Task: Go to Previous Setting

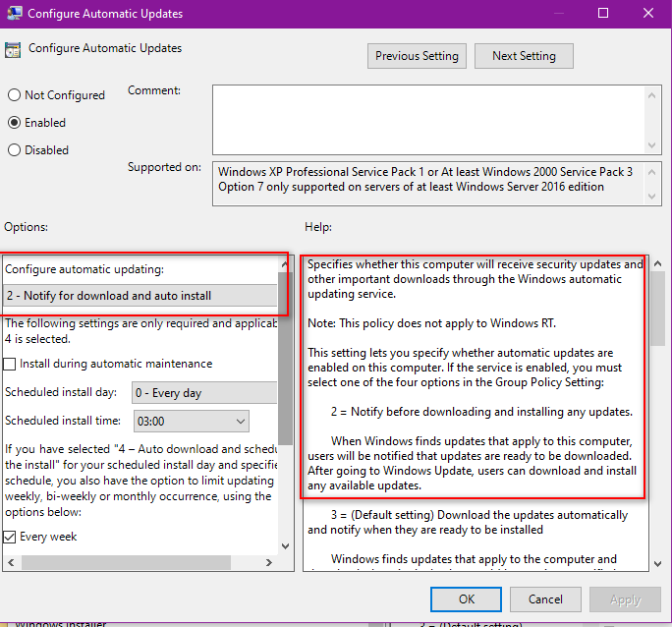Action: (x=417, y=56)
